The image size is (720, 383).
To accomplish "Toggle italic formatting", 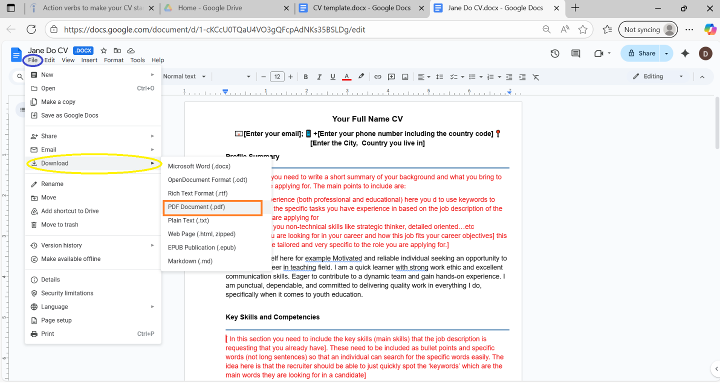I will (x=319, y=77).
